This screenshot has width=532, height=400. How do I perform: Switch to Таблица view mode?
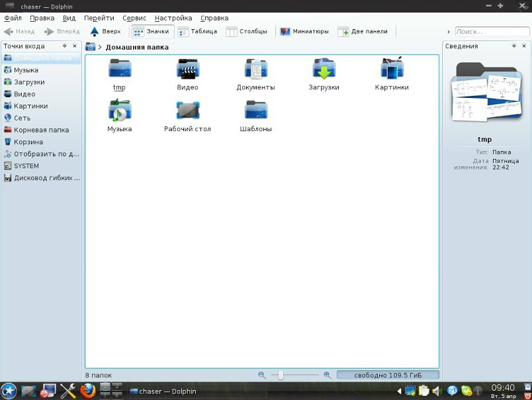pyautogui.click(x=197, y=31)
